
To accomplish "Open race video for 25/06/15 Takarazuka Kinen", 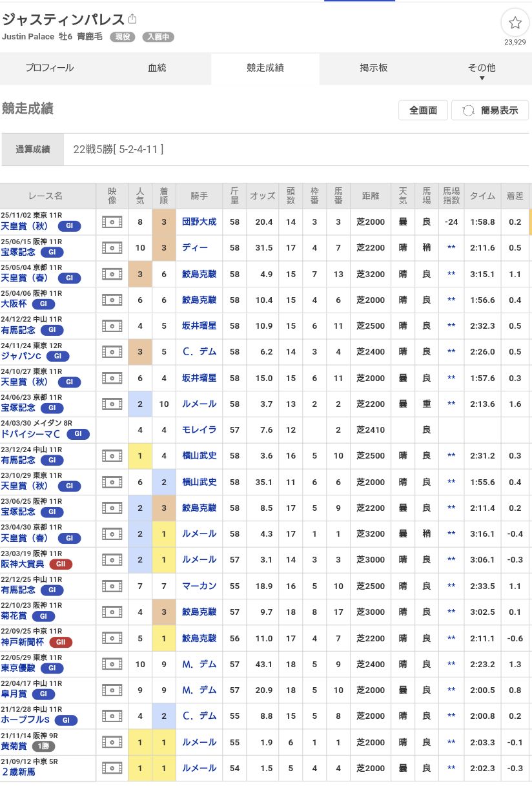I will click(112, 248).
